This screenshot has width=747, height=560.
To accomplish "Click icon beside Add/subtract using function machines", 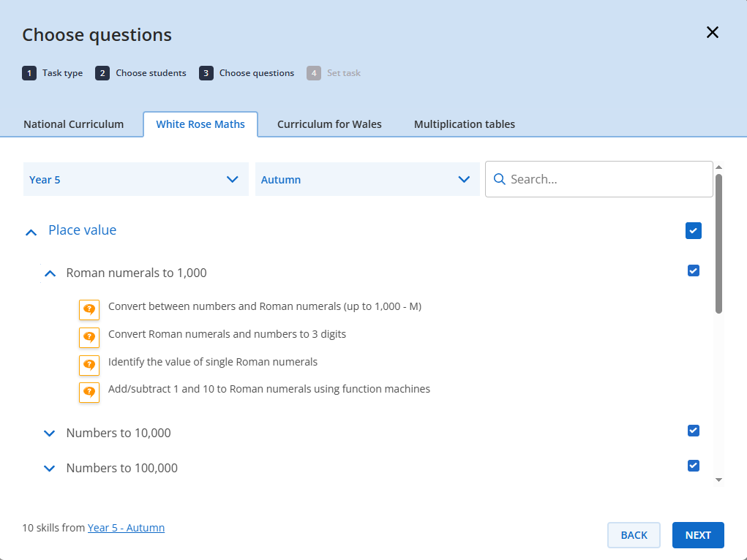I will click(89, 393).
